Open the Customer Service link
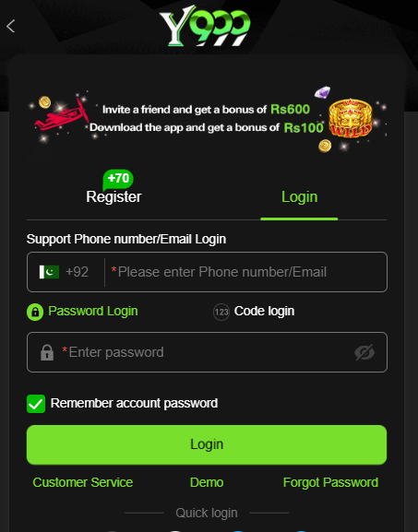The width and height of the screenshot is (418, 532). point(83,482)
